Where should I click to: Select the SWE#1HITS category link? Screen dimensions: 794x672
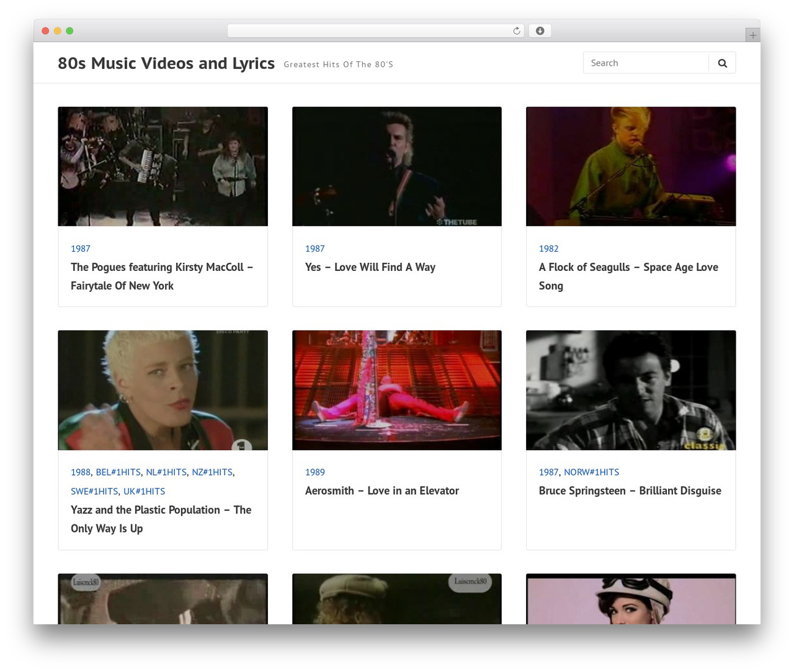point(94,492)
